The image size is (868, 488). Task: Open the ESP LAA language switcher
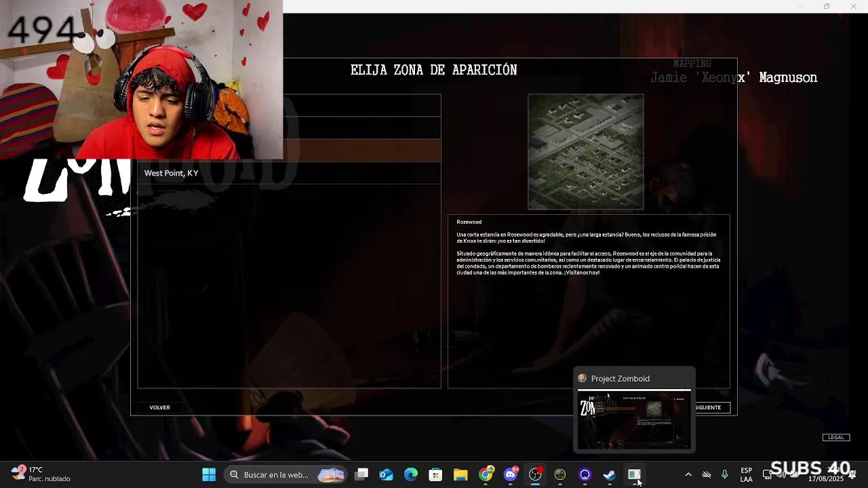pos(746,474)
